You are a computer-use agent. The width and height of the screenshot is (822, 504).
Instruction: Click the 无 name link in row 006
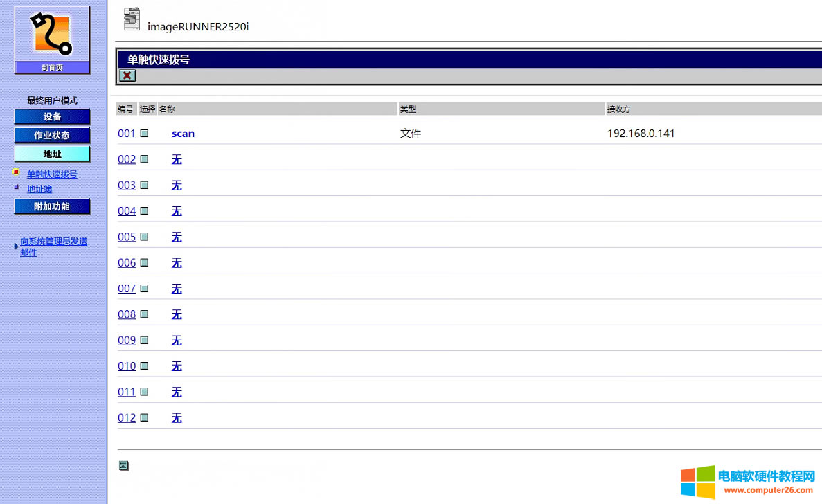[x=177, y=262]
